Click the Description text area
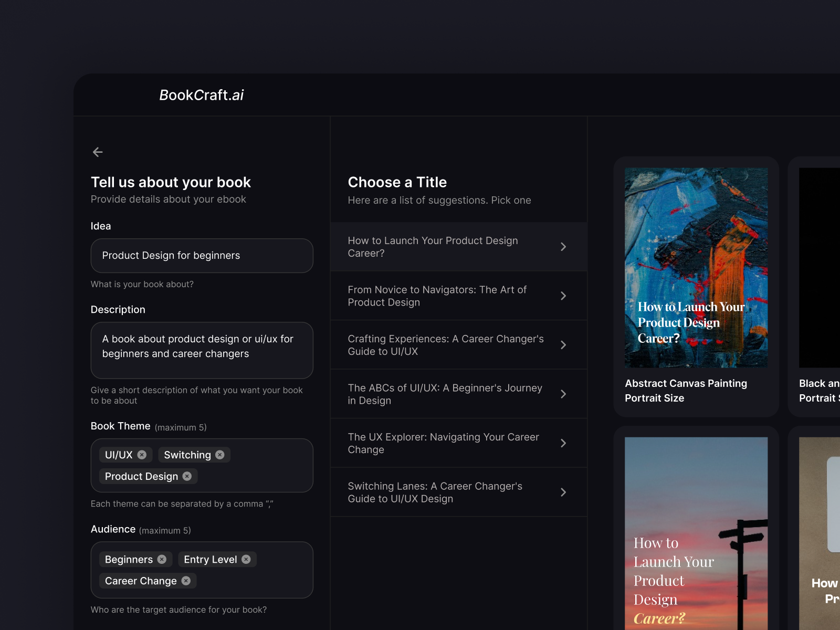Image resolution: width=840 pixels, height=630 pixels. [202, 350]
